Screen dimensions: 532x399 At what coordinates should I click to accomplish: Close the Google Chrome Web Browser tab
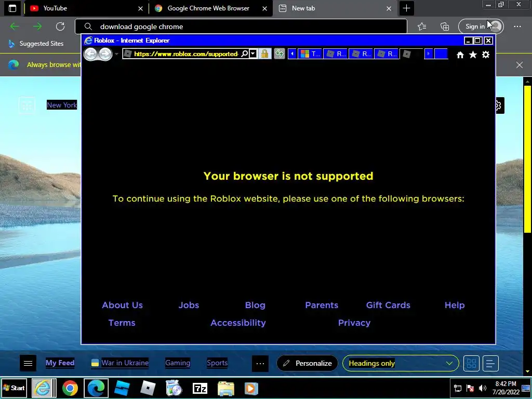[x=264, y=8]
